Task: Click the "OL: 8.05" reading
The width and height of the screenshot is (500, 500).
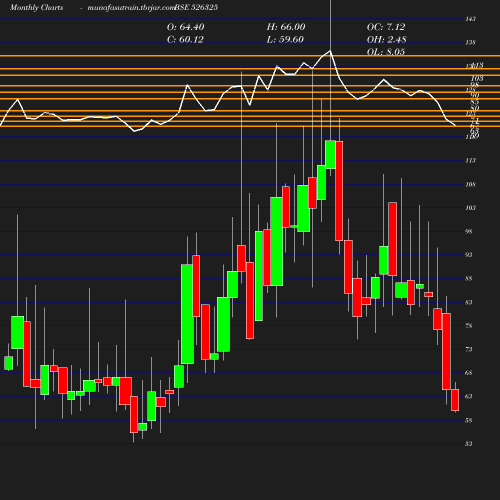Action: click(x=386, y=52)
